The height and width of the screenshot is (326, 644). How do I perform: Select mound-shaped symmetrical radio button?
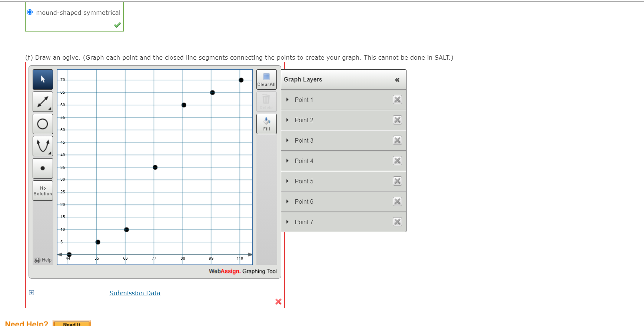point(30,12)
